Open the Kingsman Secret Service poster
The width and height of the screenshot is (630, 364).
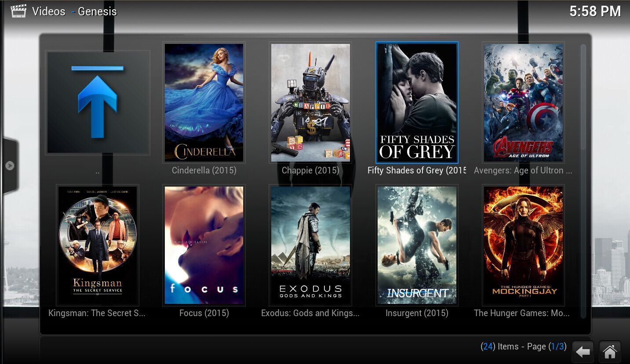(x=98, y=245)
